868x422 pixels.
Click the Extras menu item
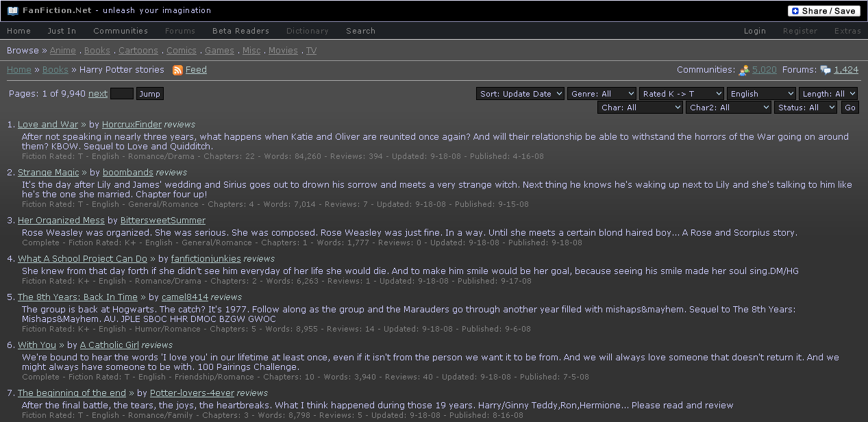tap(847, 31)
